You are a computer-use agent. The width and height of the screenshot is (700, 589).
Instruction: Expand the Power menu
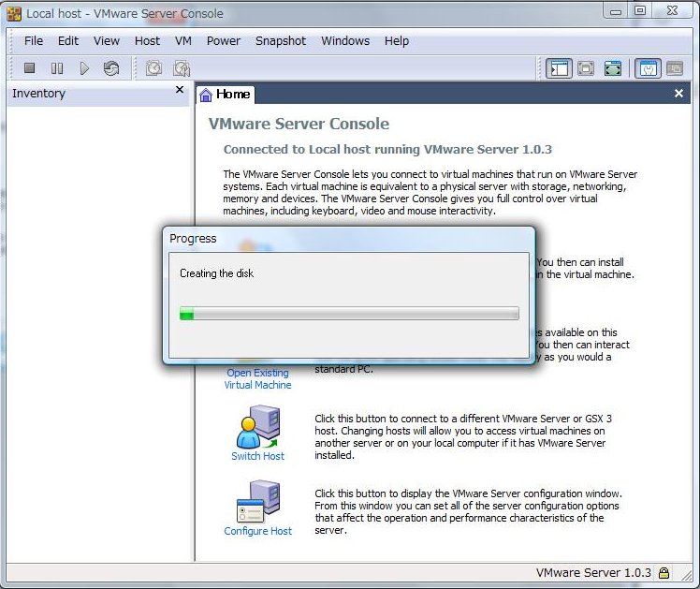[224, 41]
